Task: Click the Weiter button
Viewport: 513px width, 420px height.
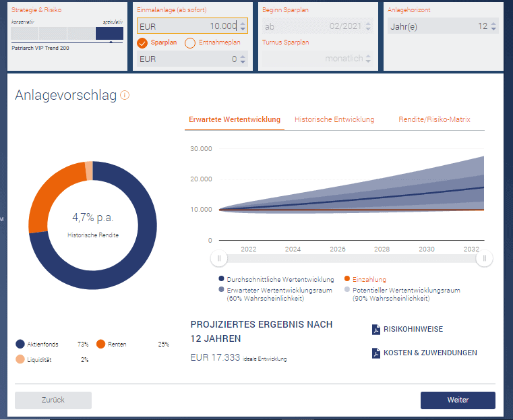Action: point(458,400)
